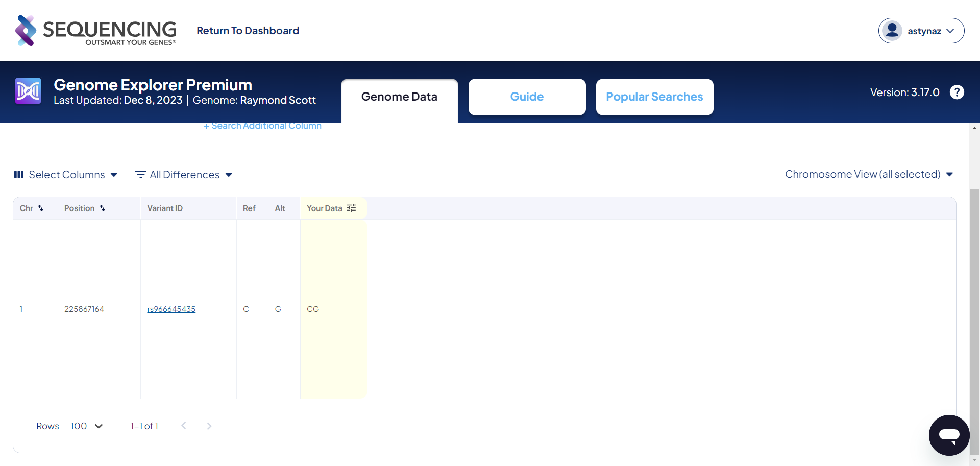Click the Alt column header

coord(280,208)
